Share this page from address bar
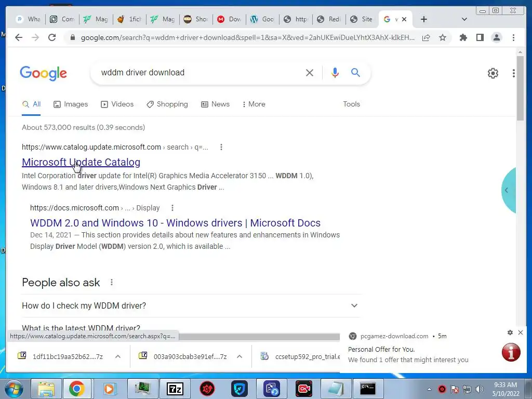Image resolution: width=532 pixels, height=399 pixels. 426,37
